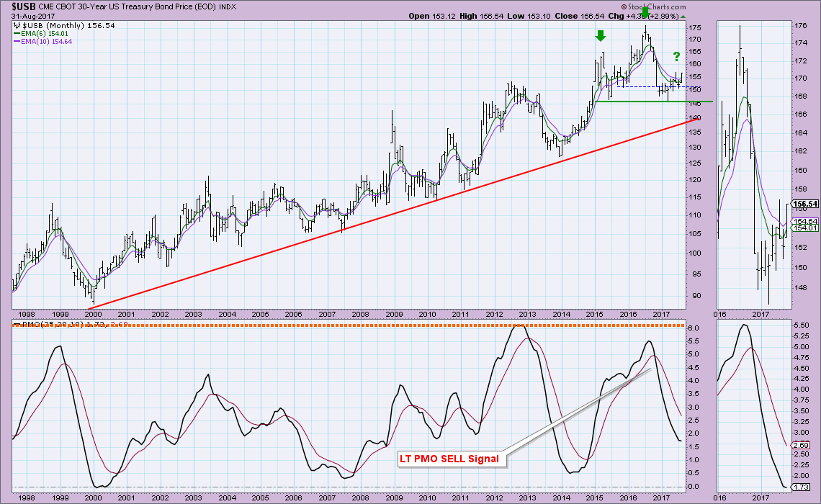The height and width of the screenshot is (504, 821).
Task: Click the green down arrow above 2015
Action: point(600,36)
